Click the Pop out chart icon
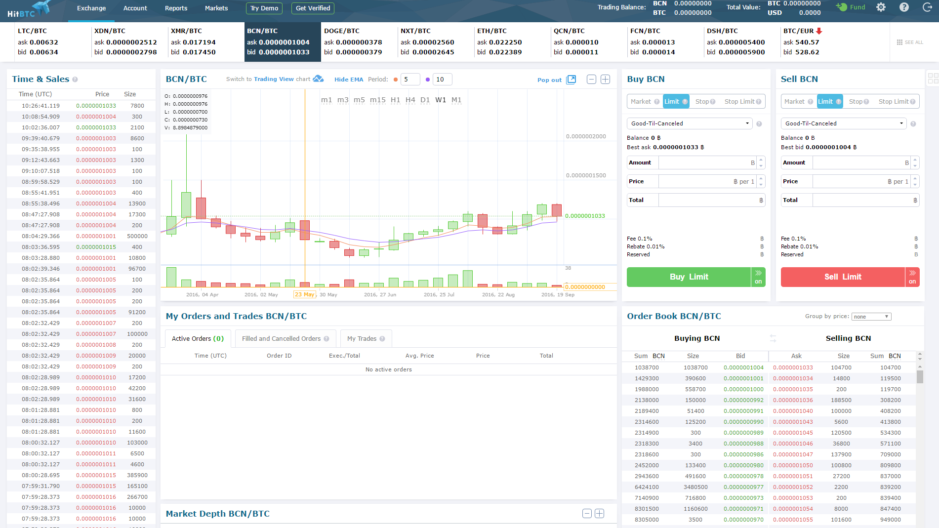This screenshot has height=528, width=939. [x=571, y=79]
